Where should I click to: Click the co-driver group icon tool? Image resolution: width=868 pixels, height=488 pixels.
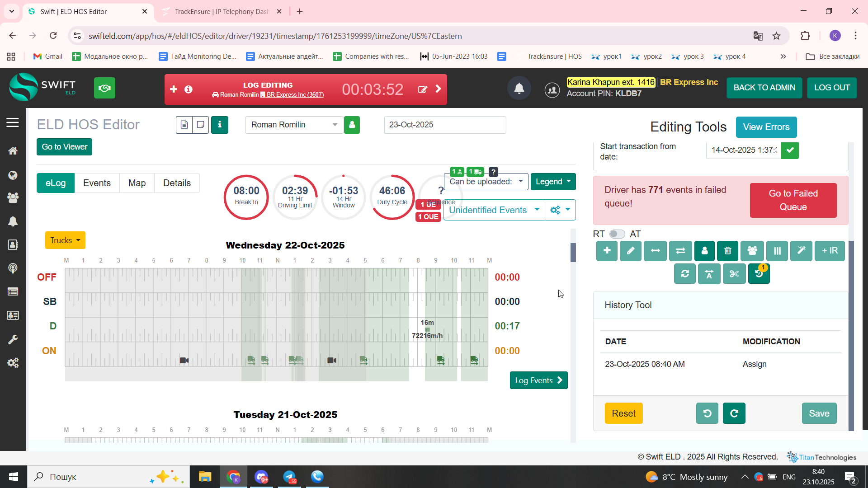point(752,251)
